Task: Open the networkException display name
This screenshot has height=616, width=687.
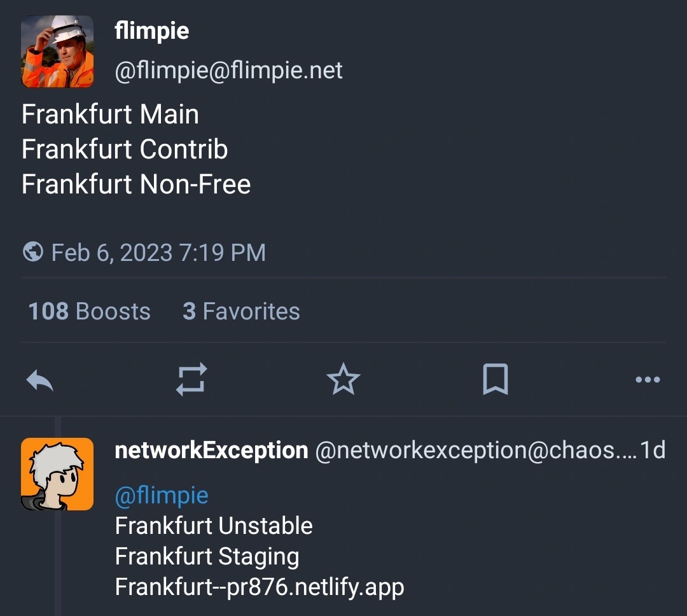Action: click(x=211, y=451)
